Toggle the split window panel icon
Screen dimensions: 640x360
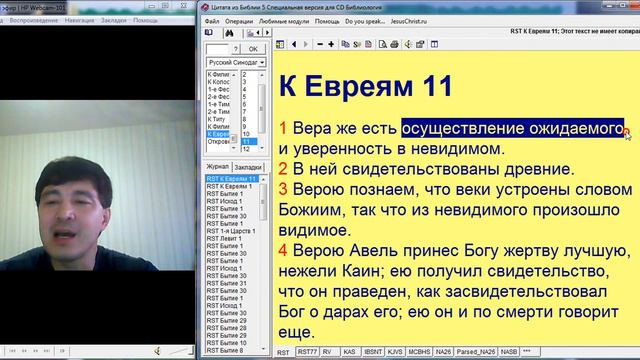434,44
